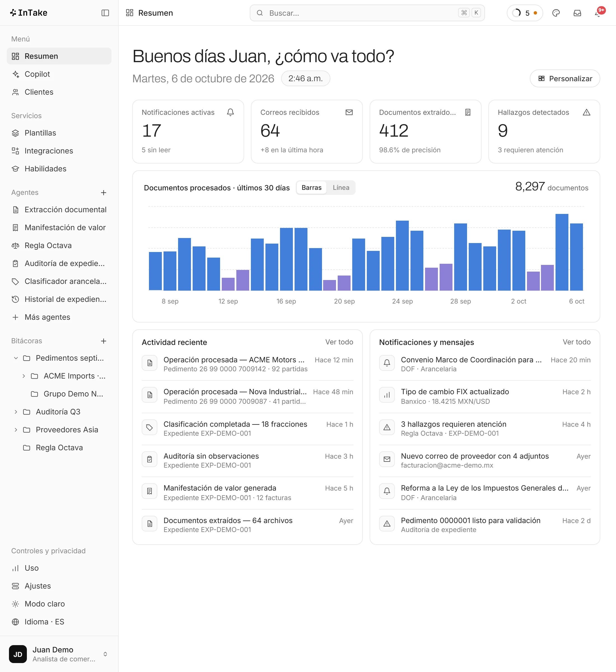Open Plantillas under Servicios
The image size is (616, 672).
point(59,133)
